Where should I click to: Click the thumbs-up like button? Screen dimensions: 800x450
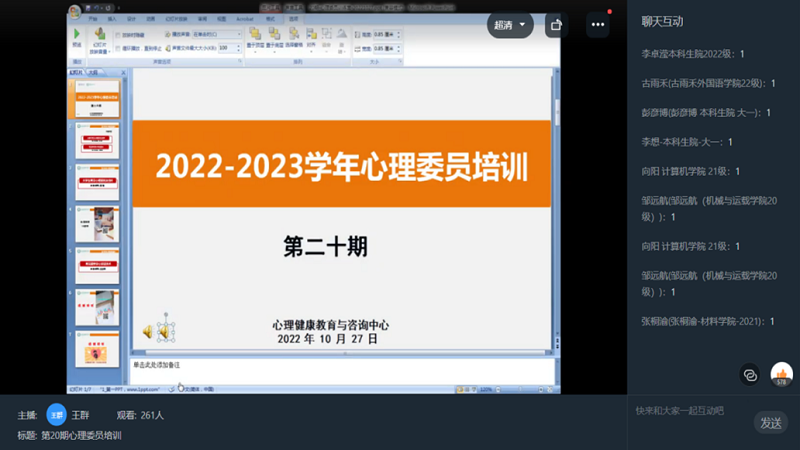coord(781,376)
